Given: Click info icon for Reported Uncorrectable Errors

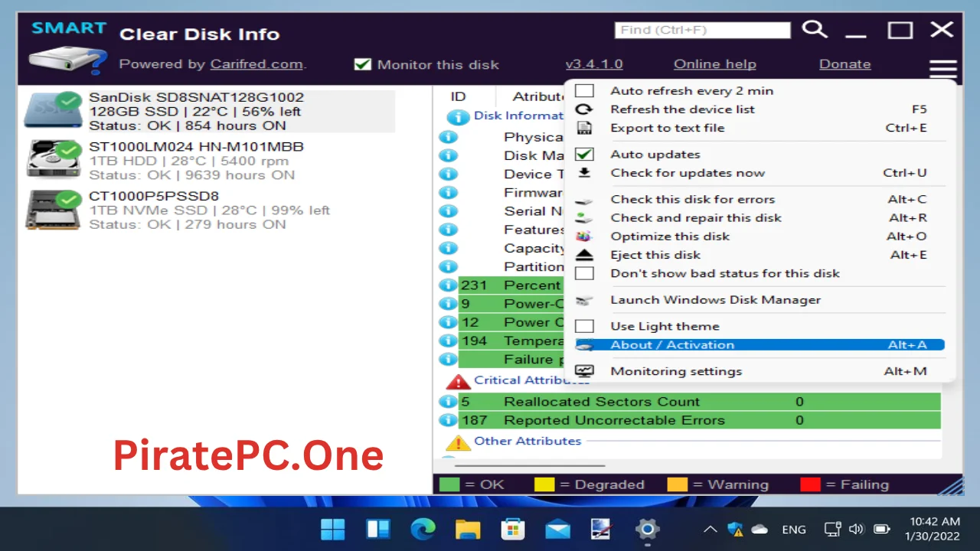Looking at the screenshot, I should (448, 420).
